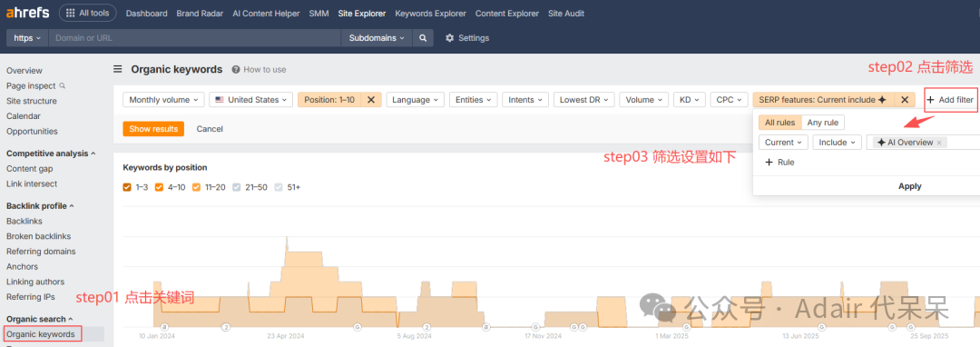
Task: Toggle the 1–3 position checkbox
Action: pyautogui.click(x=127, y=186)
